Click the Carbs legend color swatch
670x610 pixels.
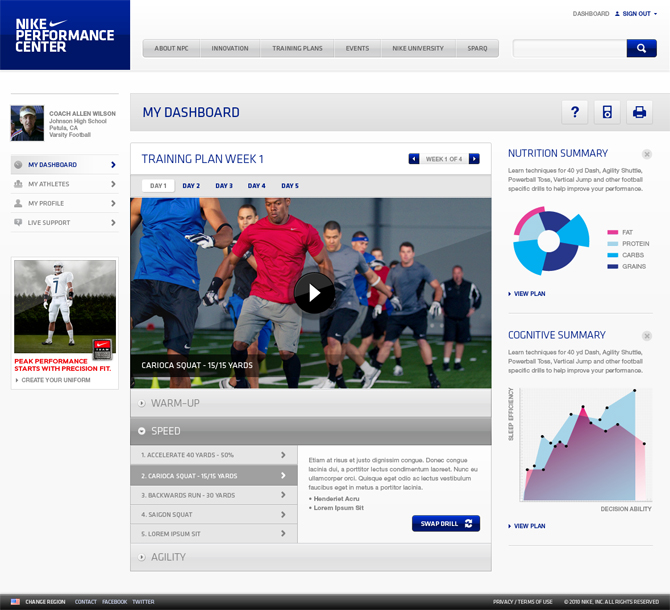pos(613,255)
